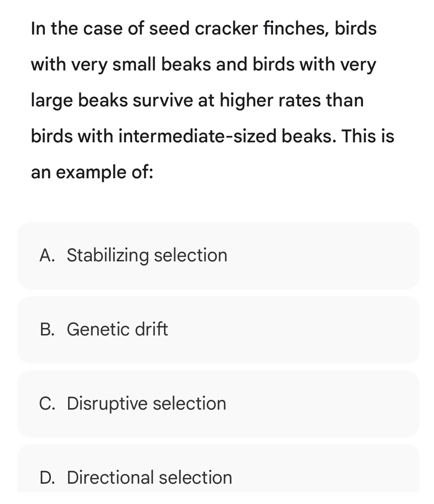This screenshot has width=434, height=504.
Task: Tap the 'Disruptive selection' answer text
Action: [146, 404]
